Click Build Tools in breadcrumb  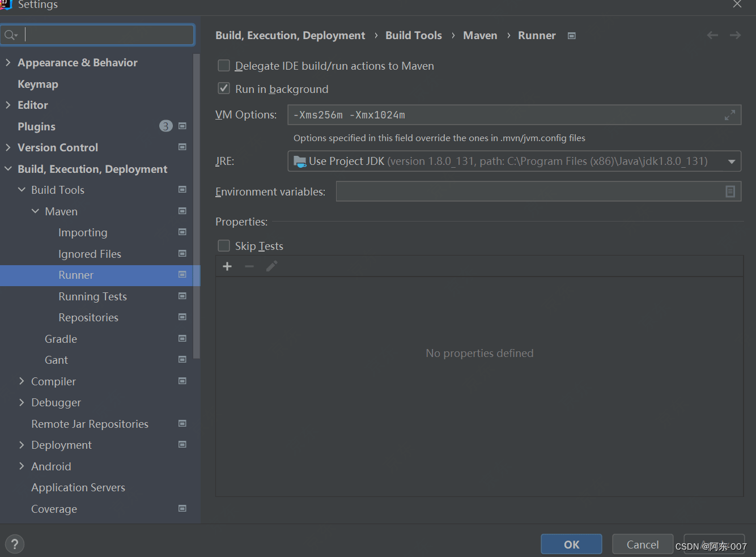[x=414, y=35]
